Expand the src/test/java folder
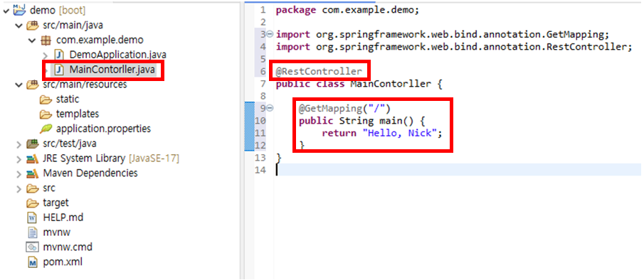 coord(19,144)
